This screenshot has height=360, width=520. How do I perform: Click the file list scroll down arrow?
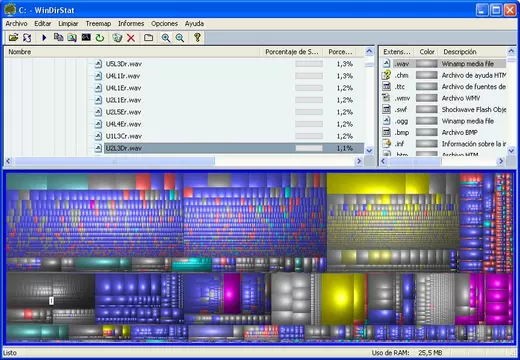369,151
